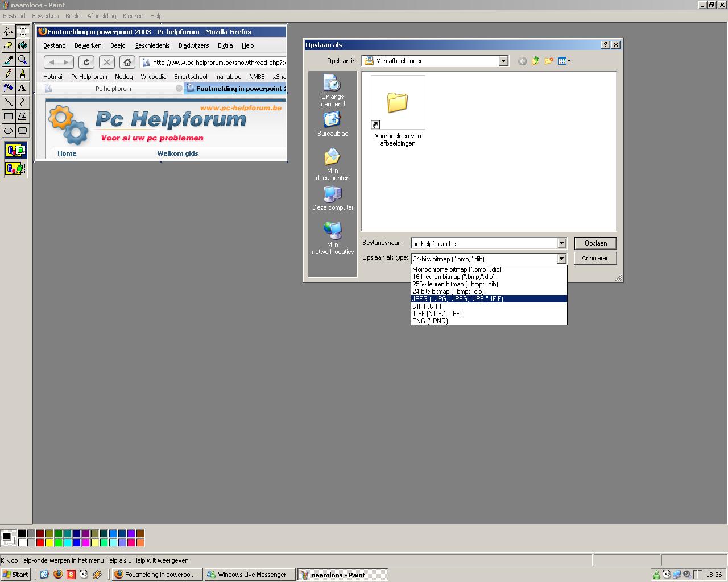Pick the bright blue color swatch
728x582 pixels.
click(x=76, y=543)
